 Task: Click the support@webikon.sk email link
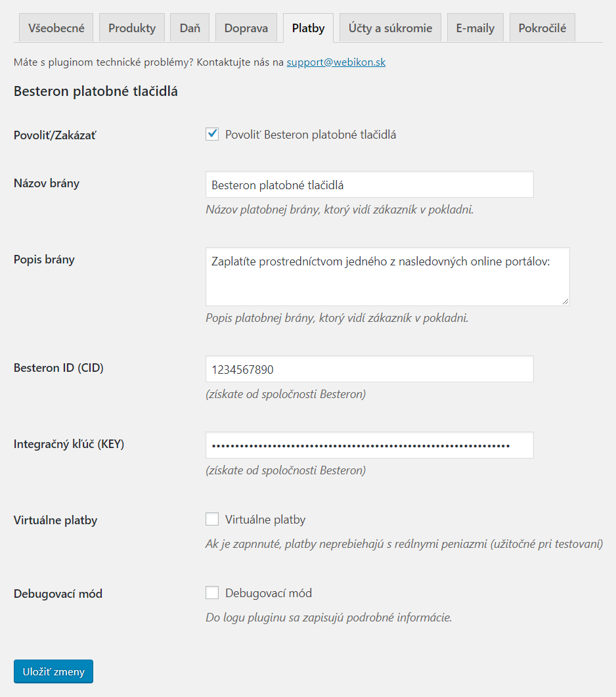(x=336, y=62)
